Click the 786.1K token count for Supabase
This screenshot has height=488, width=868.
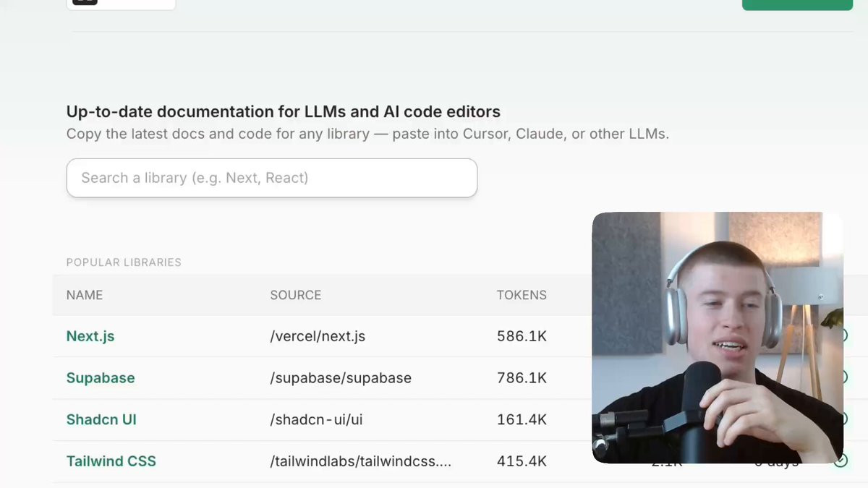pos(522,377)
